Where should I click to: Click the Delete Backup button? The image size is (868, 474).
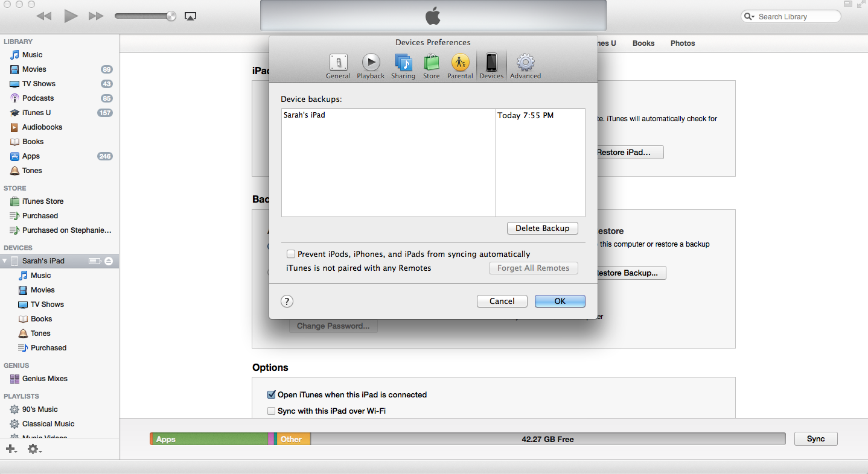(x=541, y=228)
